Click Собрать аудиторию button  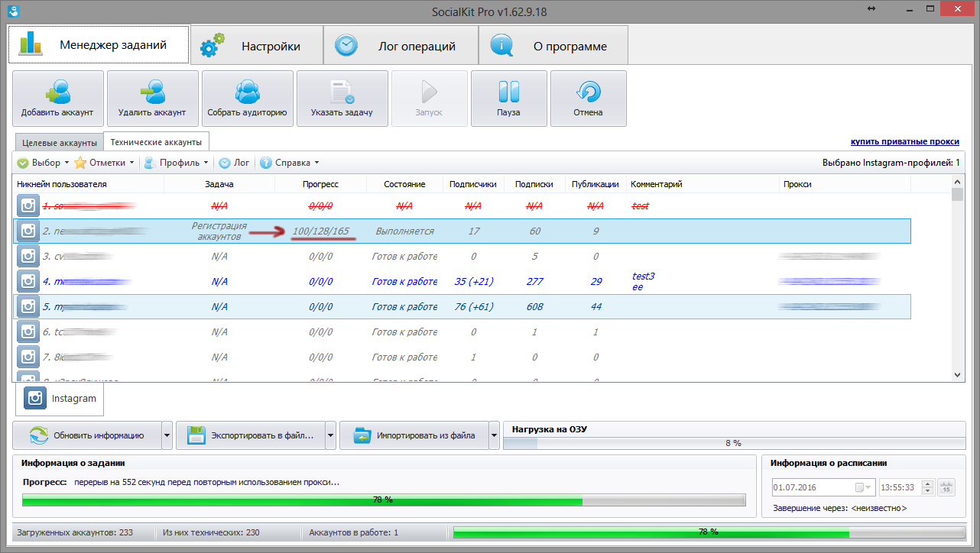tap(247, 98)
